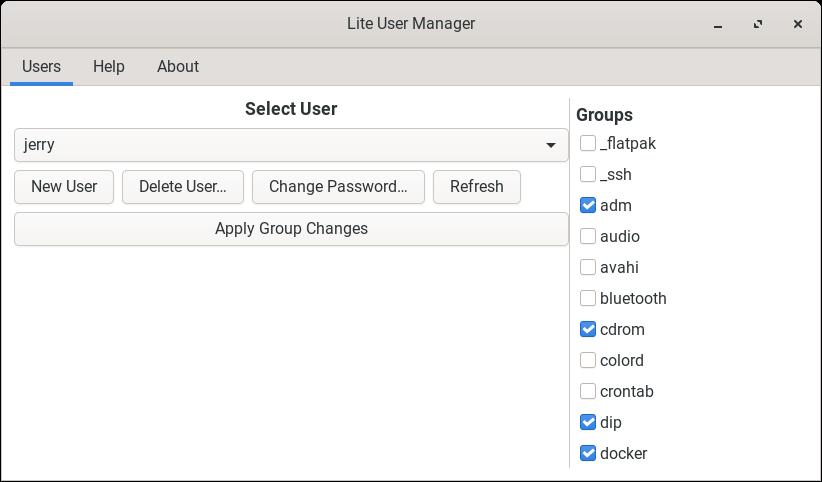
Task: Select the crontab group checkbox
Action: (x=588, y=392)
